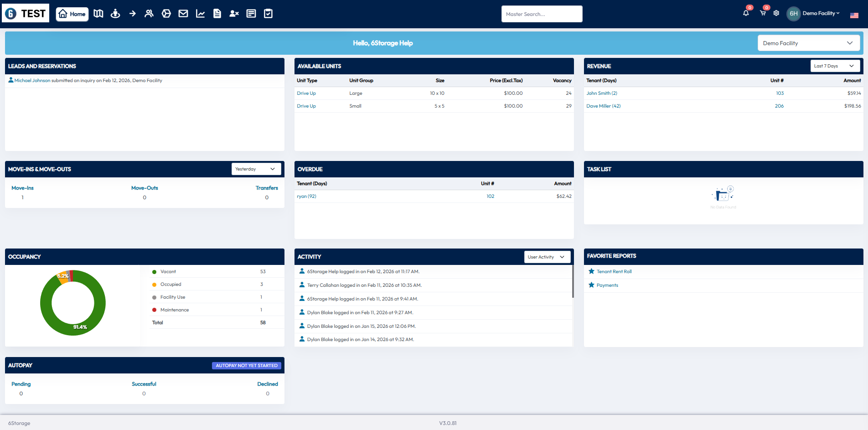Viewport: 868px width, 430px height.
Task: Select the Home tab in navigation
Action: click(x=72, y=14)
